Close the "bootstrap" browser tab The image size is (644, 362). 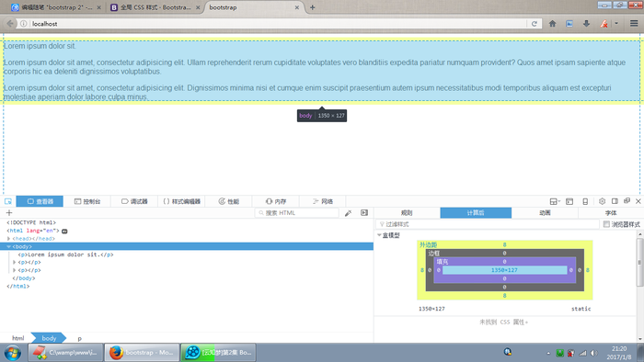(296, 7)
